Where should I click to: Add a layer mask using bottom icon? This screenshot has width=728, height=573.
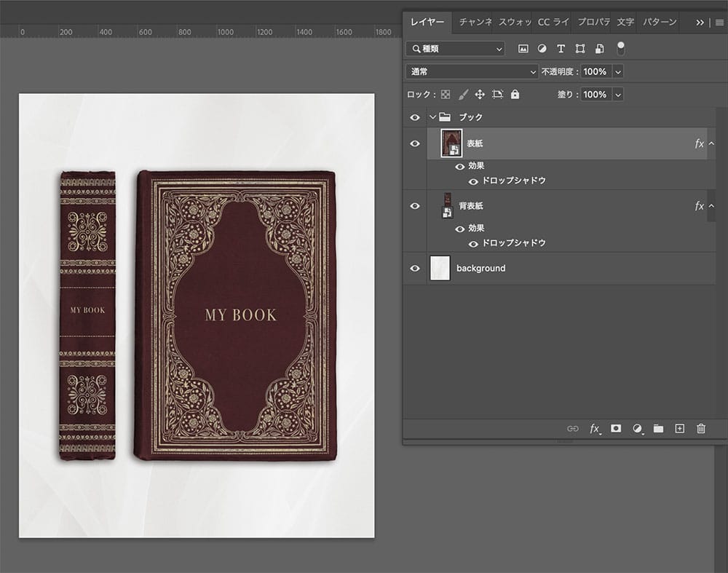tap(616, 429)
